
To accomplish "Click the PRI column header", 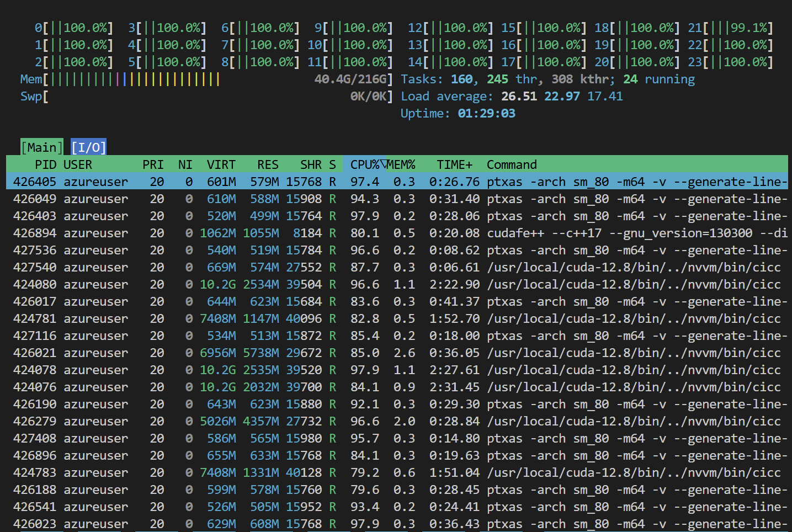I will coord(153,164).
